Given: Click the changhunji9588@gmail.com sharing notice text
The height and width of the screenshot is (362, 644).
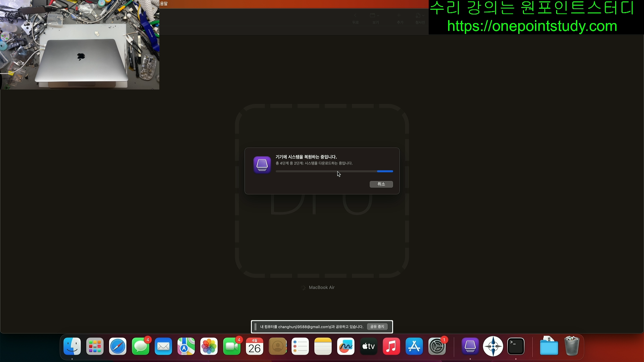Looking at the screenshot, I should [312, 327].
